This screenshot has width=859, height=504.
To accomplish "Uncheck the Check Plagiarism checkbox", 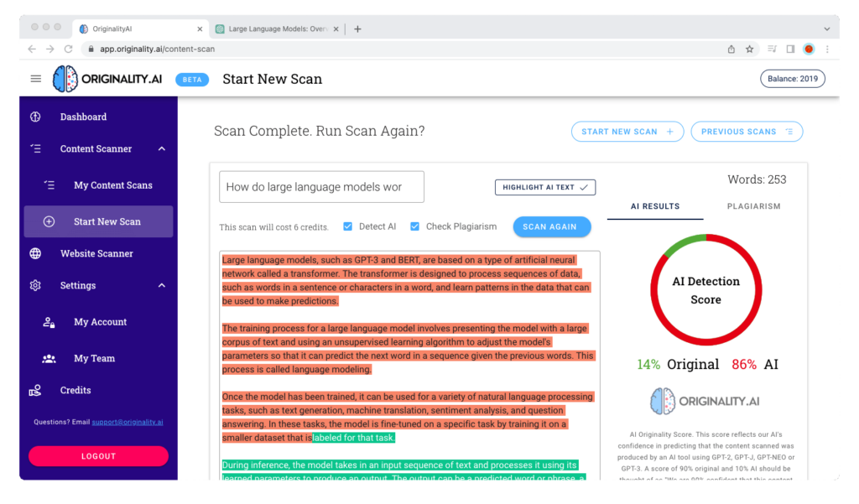I will click(x=414, y=226).
